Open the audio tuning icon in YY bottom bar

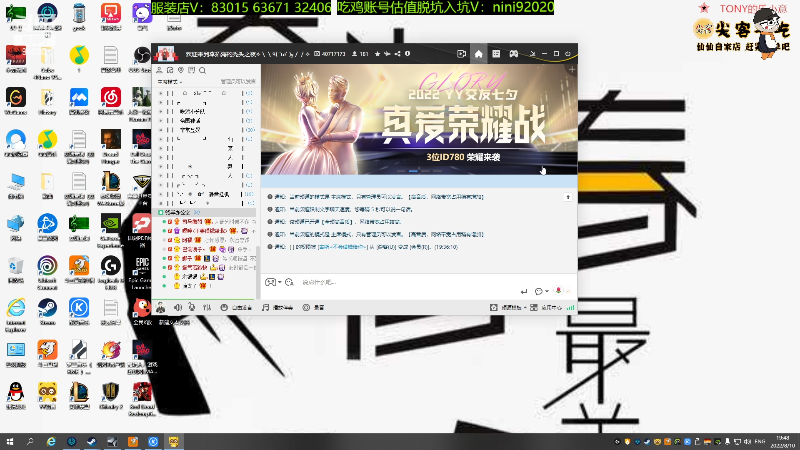[x=207, y=307]
